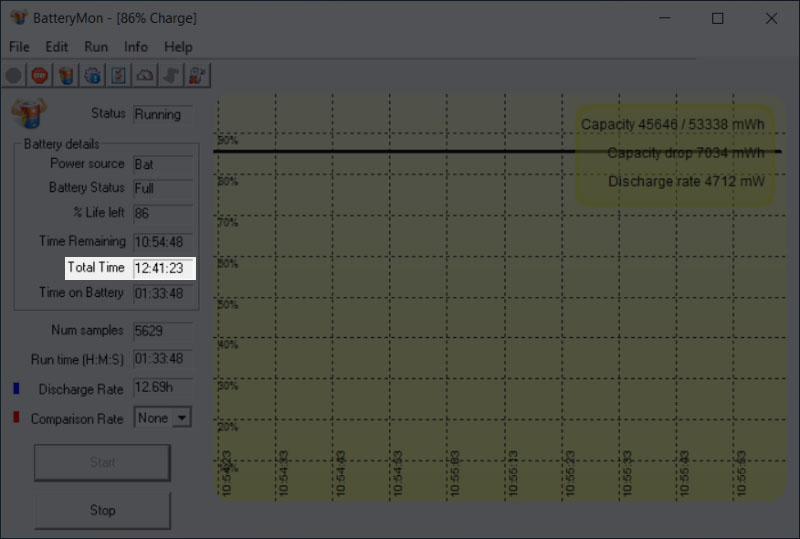Click the Time Remaining value 10:54:48
Viewport: 800px width, 539px height.
tap(163, 241)
